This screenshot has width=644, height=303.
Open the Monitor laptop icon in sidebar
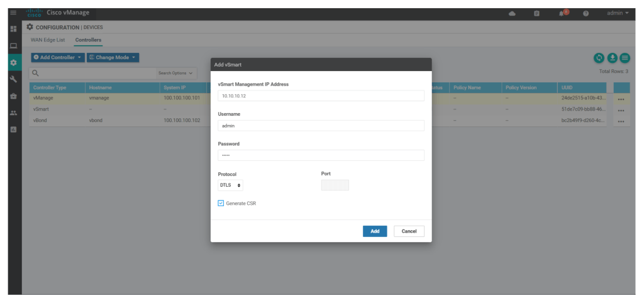(x=13, y=46)
